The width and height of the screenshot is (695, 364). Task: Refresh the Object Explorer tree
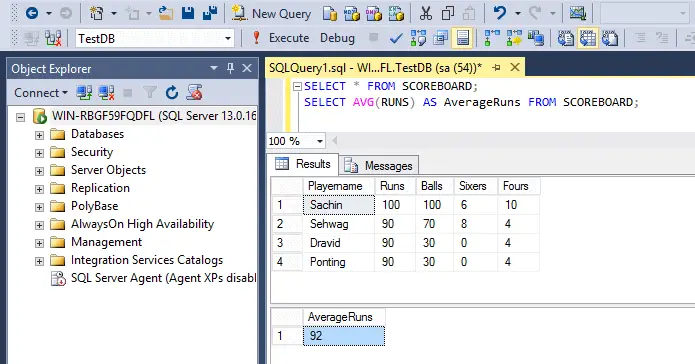(x=172, y=93)
